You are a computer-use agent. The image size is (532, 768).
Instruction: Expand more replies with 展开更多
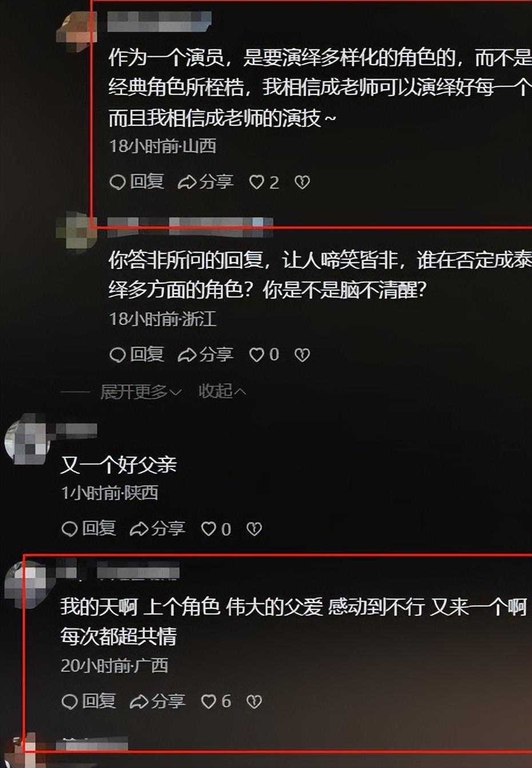tap(141, 392)
